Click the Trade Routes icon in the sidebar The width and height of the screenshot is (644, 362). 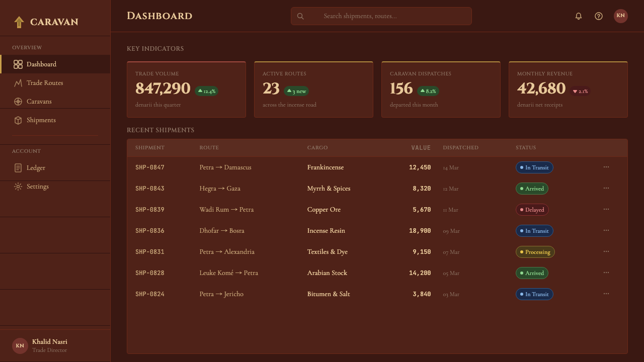pyautogui.click(x=18, y=83)
